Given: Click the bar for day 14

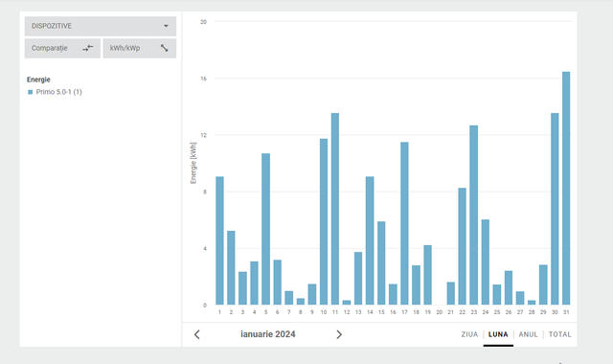Looking at the screenshot, I should pyautogui.click(x=370, y=240).
